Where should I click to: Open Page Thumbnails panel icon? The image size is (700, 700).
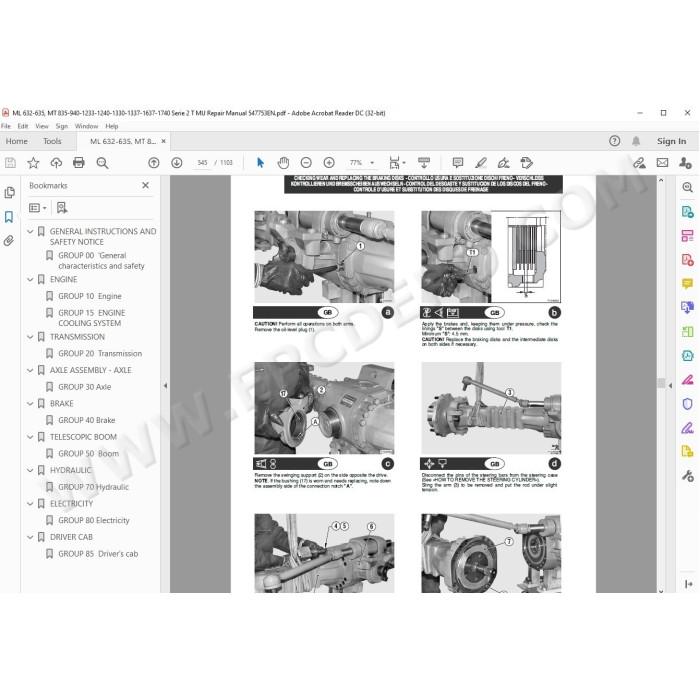[9, 193]
